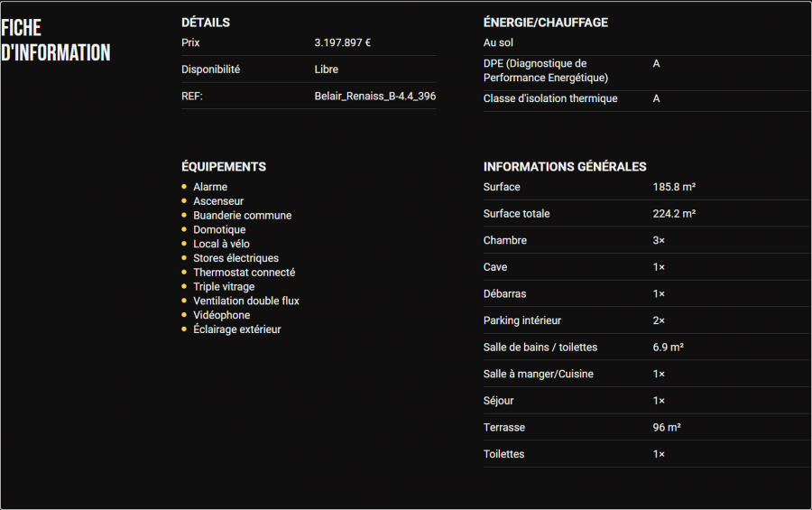Click the Ventilation double flux item
Image resolution: width=812 pixels, height=510 pixels.
point(246,301)
